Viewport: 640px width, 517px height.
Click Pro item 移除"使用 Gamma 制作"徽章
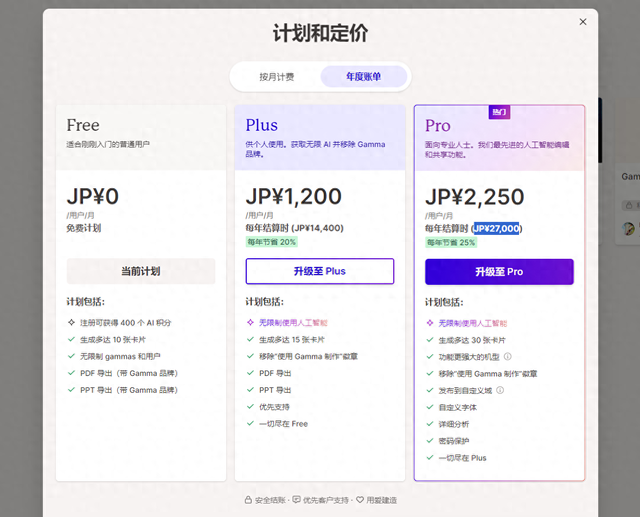[488, 374]
